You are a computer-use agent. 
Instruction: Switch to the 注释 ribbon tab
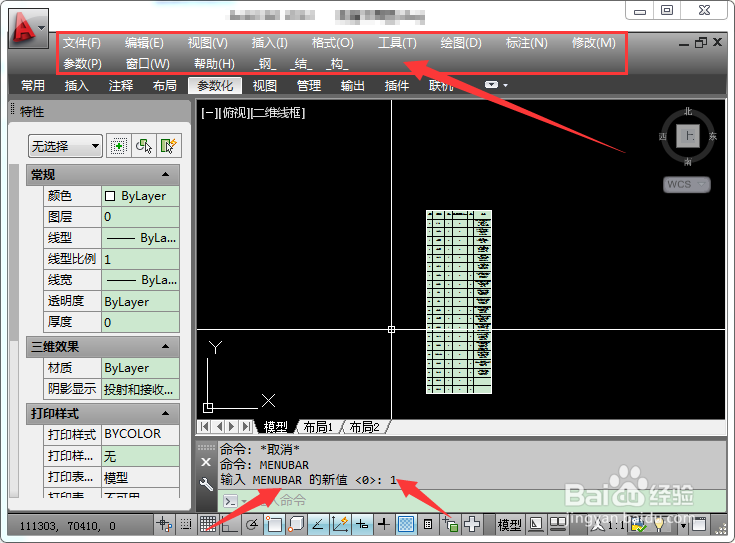[x=121, y=85]
